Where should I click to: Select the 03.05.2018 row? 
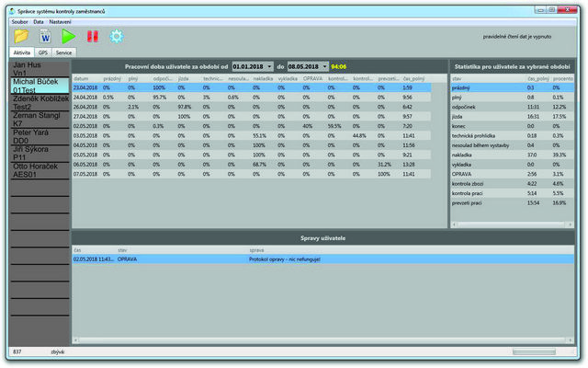pyautogui.click(x=251, y=135)
